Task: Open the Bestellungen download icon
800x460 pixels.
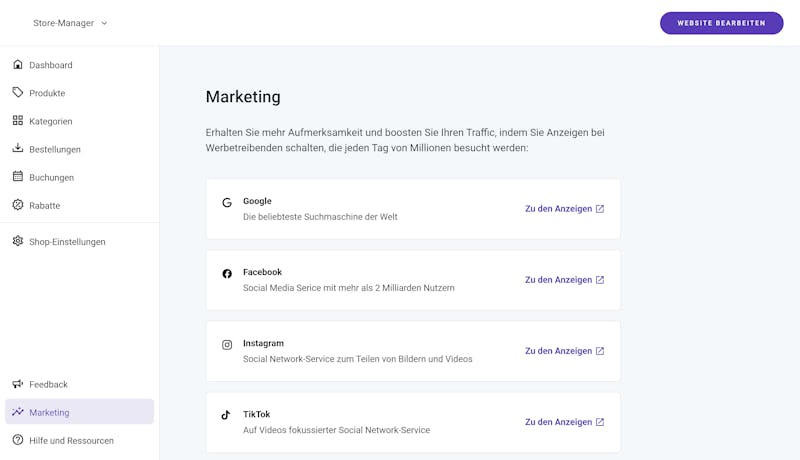Action: (18, 148)
